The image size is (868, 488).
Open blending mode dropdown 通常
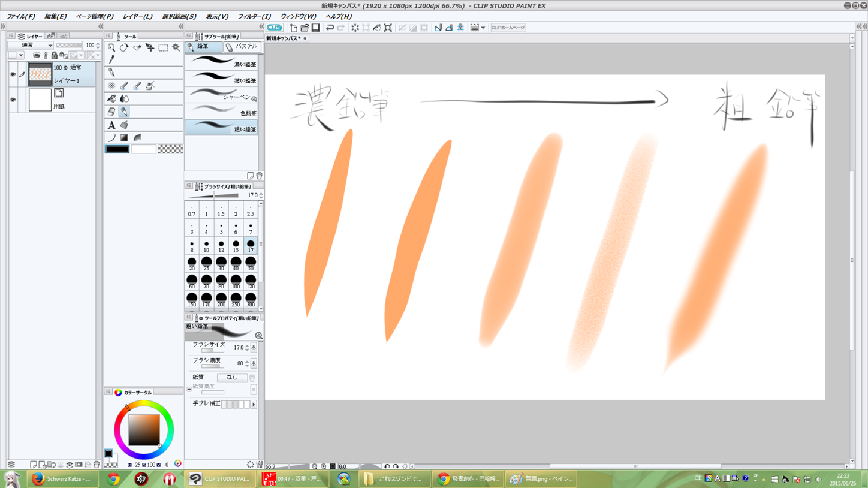tap(30, 45)
